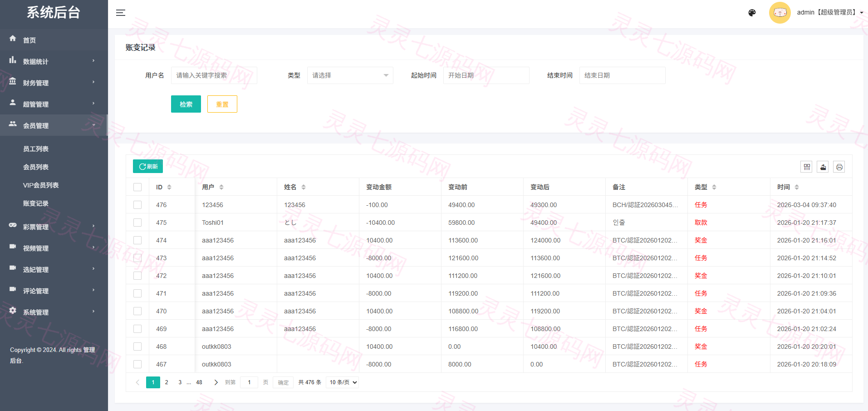Open 会员列表 in the sidebar
Viewport: 868px width, 411px height.
point(36,167)
